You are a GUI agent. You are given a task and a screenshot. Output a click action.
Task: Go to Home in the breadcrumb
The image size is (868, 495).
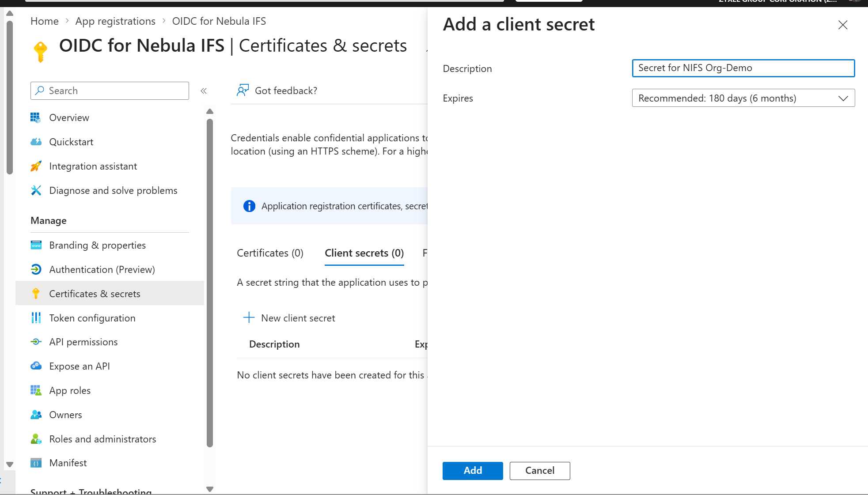(45, 21)
